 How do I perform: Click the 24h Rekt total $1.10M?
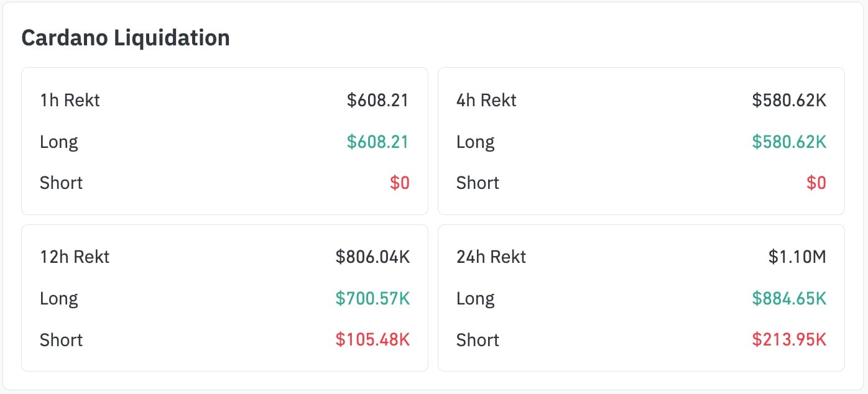coord(797,257)
